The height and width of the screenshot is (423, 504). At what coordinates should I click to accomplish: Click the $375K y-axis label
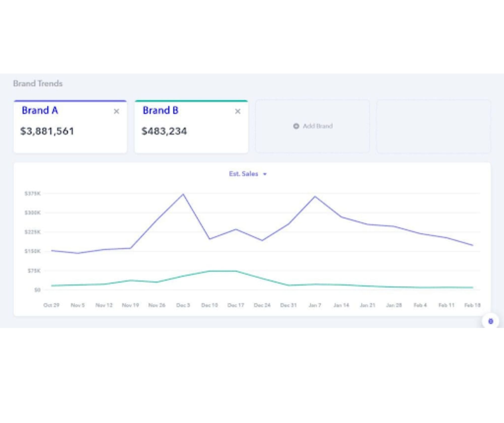(x=33, y=193)
